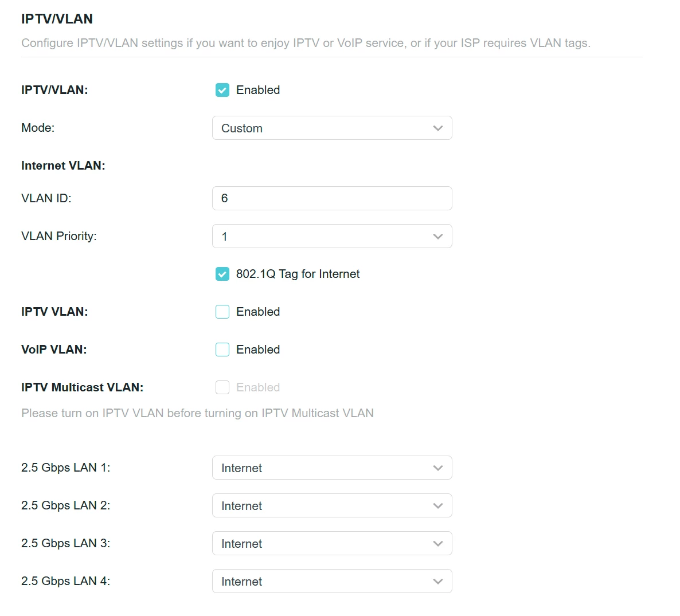Click the VLAN ID input field

[331, 198]
